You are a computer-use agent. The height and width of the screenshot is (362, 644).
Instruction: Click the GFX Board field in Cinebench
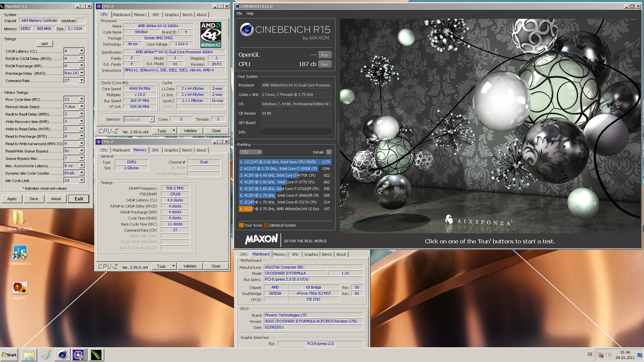tap(296, 123)
